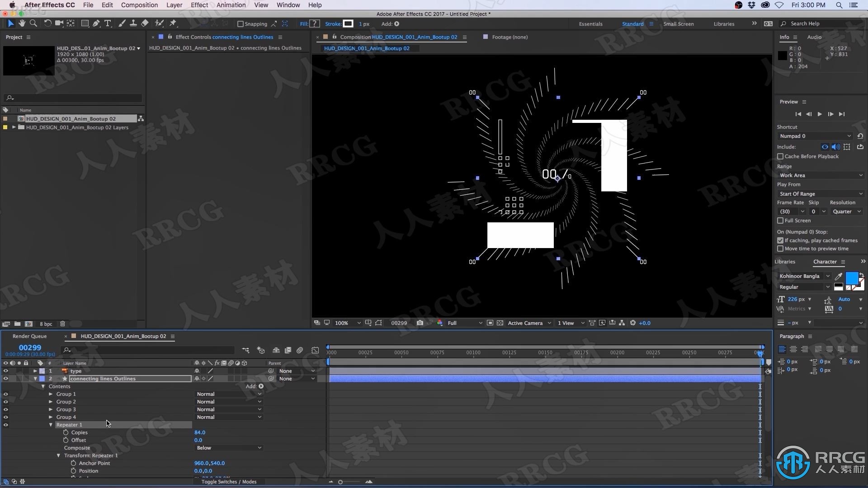Enable Cache Before Playback checkbox
Screen dimensions: 868x488
pos(780,156)
